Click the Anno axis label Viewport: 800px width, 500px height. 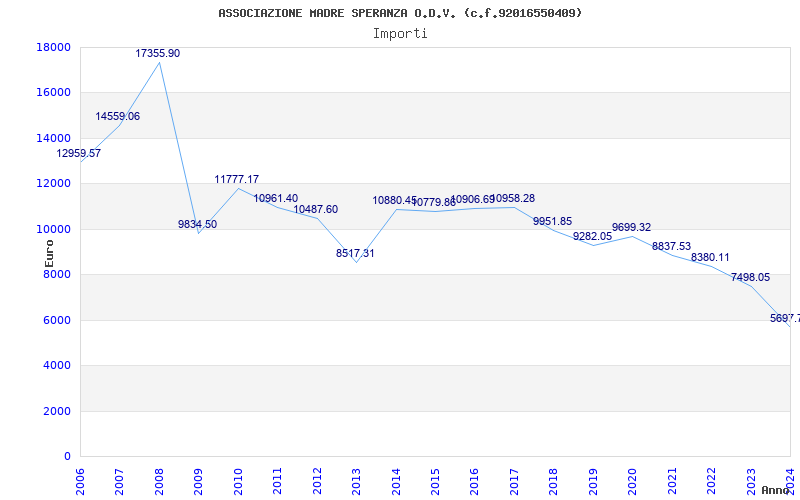click(x=776, y=490)
